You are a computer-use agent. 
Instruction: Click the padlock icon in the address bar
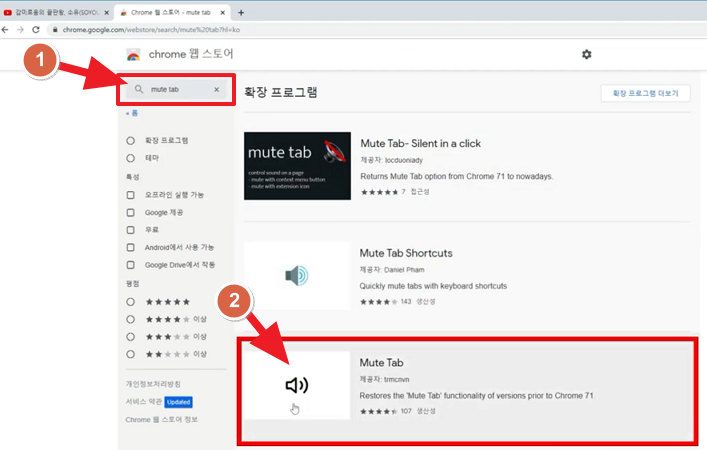click(x=55, y=30)
